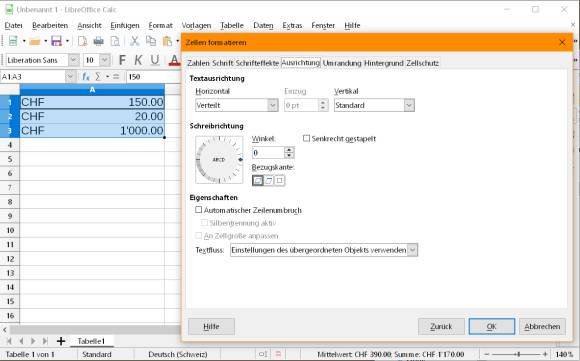
Task: Click the zoom-in plus in status bar
Action: click(545, 354)
